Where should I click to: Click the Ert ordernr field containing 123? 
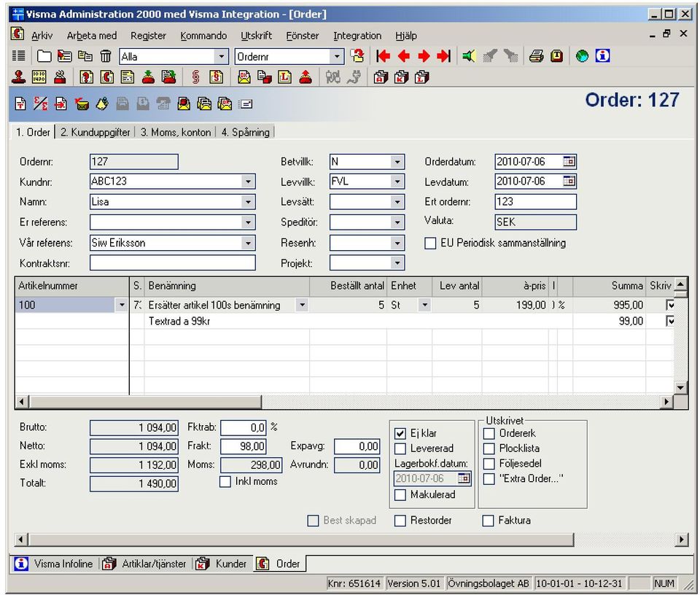pos(535,202)
